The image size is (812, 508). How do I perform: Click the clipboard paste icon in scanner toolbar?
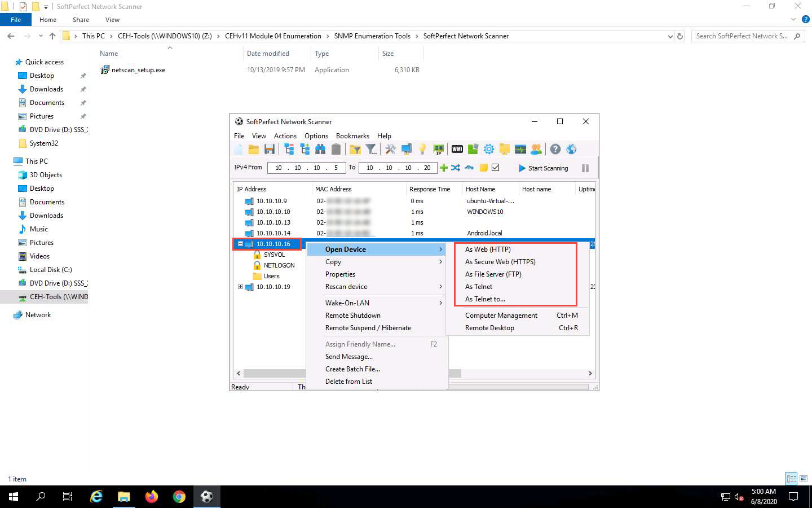pos(336,149)
